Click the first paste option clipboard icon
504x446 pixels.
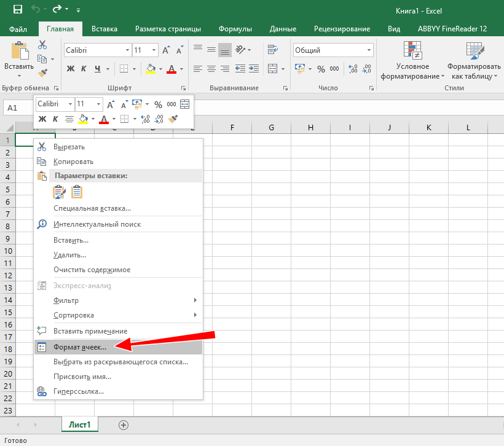tap(59, 192)
